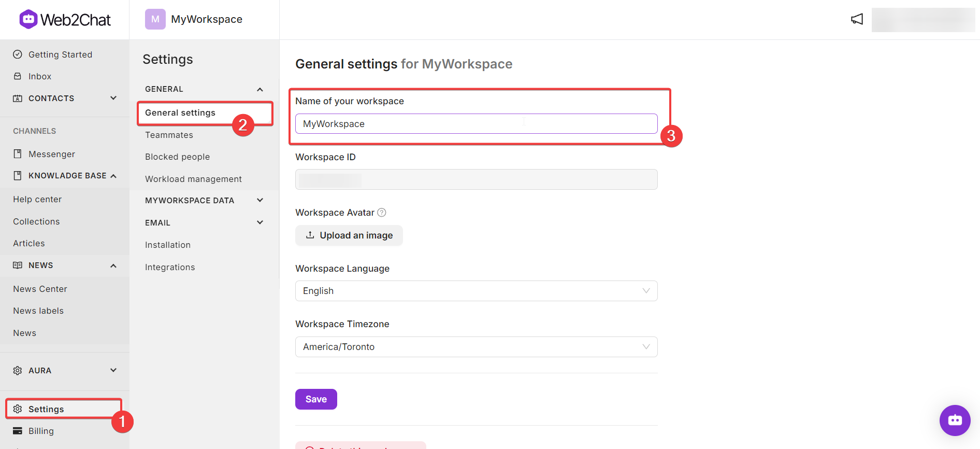980x449 pixels.
Task: Go to Workload management settings
Action: (193, 179)
